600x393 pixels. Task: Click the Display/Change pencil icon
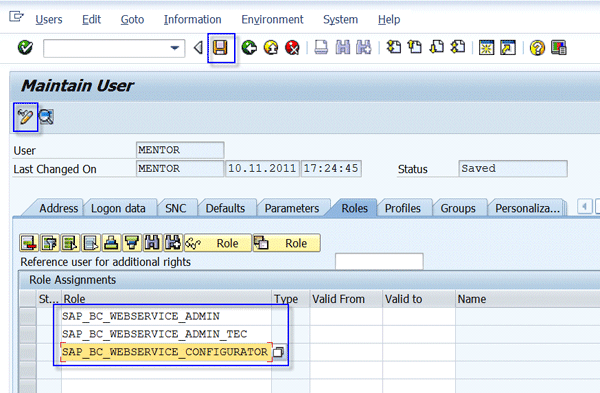coord(26,117)
